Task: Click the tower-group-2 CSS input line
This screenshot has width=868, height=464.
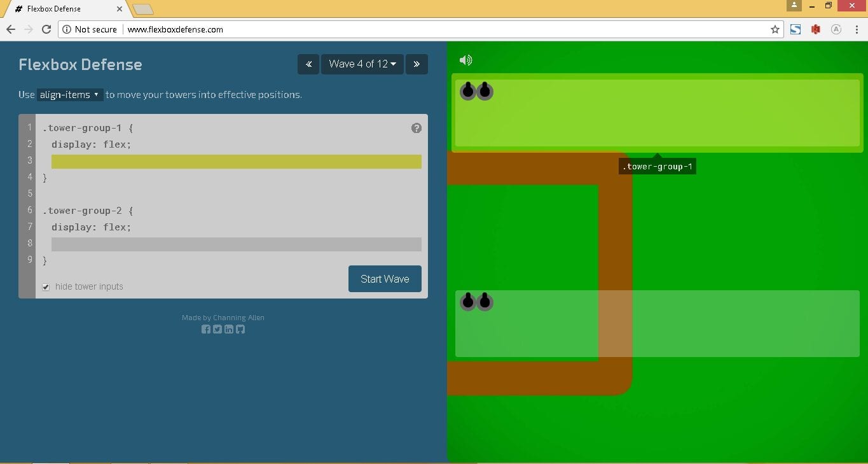Action: 236,244
